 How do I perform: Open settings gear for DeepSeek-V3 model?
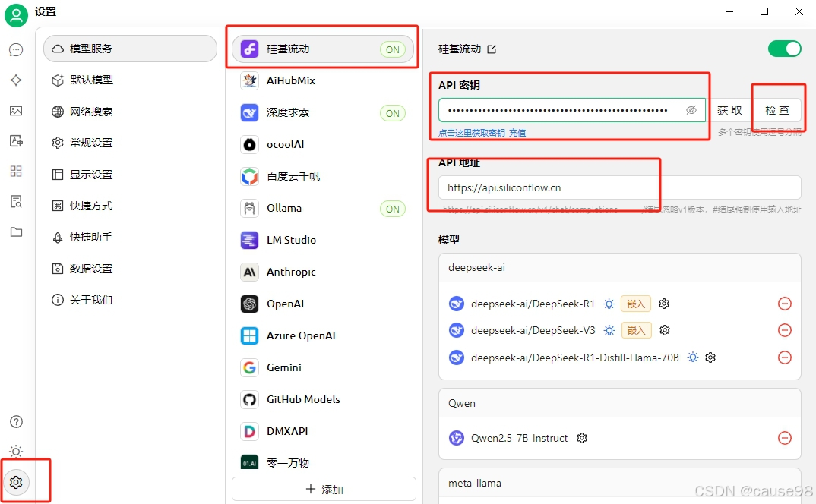coord(665,330)
